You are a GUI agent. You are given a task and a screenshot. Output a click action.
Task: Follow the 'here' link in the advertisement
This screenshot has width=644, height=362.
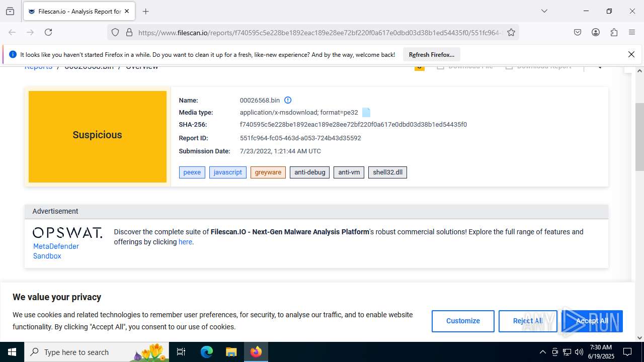click(x=185, y=242)
